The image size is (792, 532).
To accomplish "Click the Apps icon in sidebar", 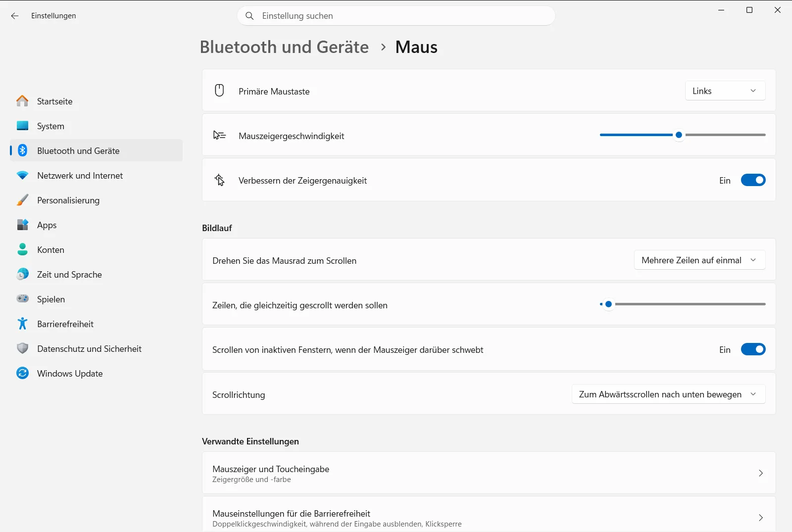I will [22, 225].
